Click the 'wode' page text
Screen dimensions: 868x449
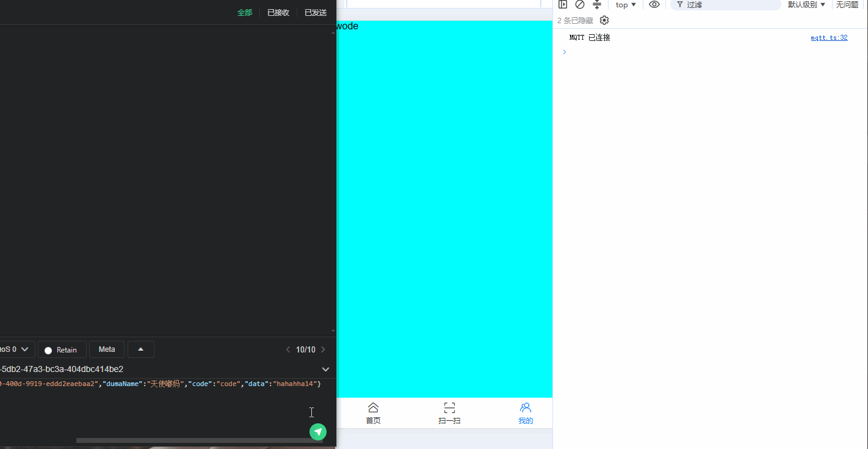tap(347, 26)
